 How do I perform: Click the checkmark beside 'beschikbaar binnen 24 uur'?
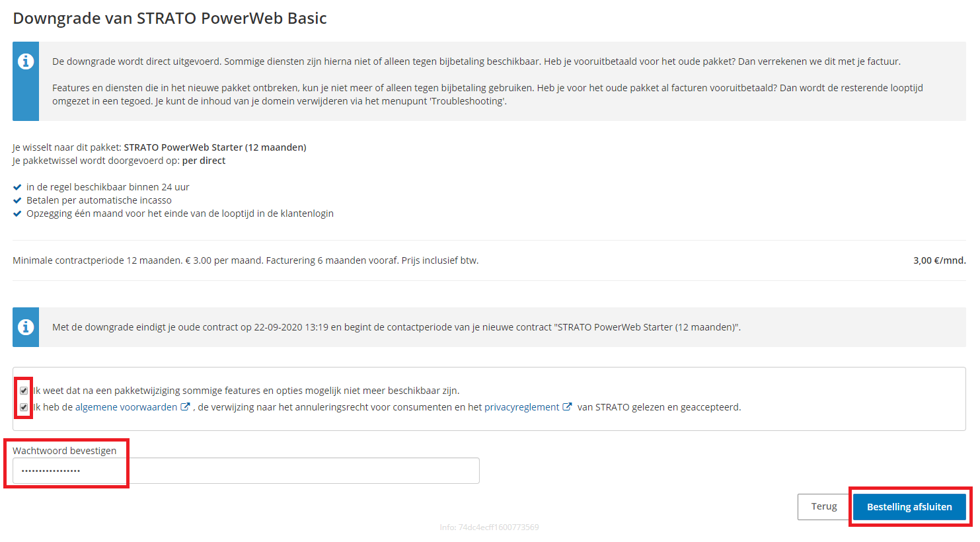coord(17,187)
